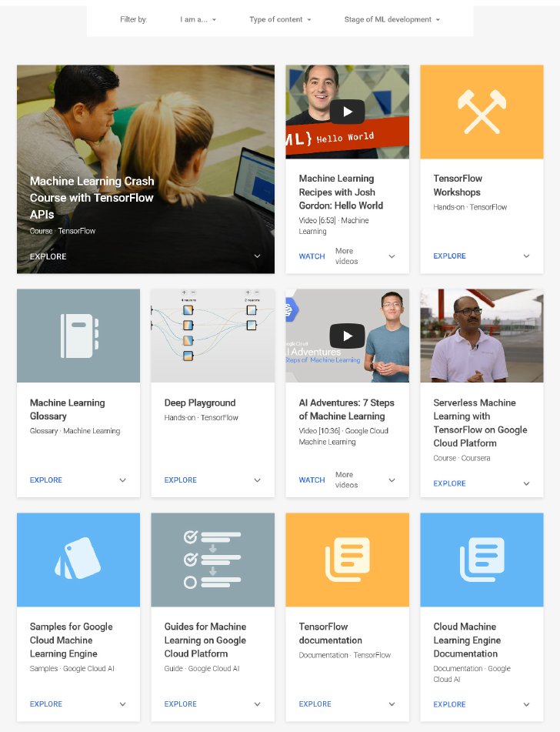Open the 'I am a...' filter dropdown
560x732 pixels.
click(198, 19)
